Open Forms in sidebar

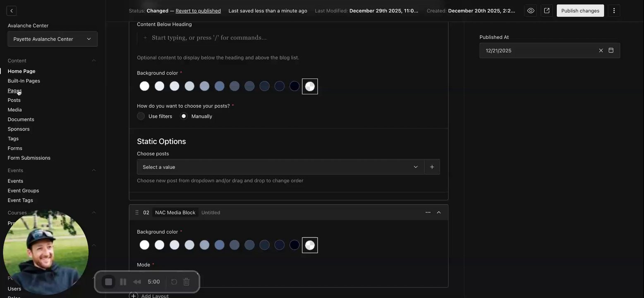(x=15, y=148)
